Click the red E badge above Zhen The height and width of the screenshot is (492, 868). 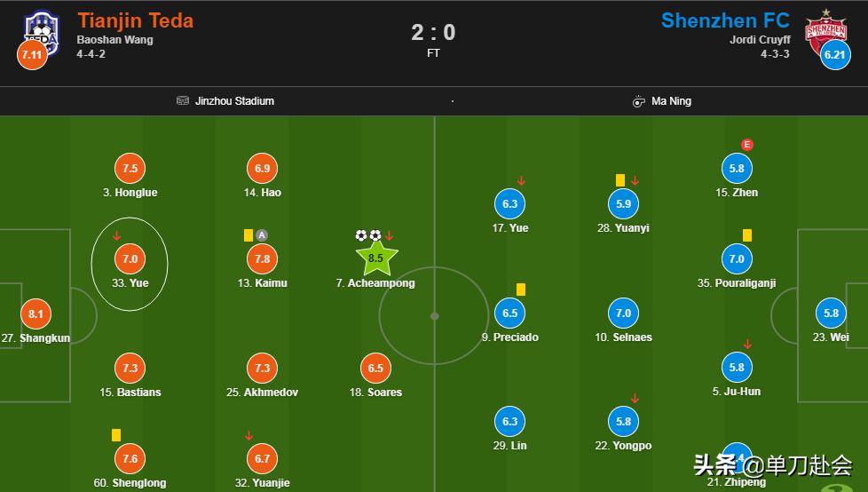[x=747, y=145]
